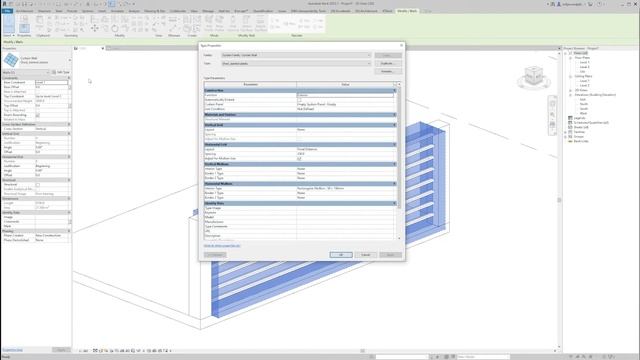Click the Horizontal Grid Spacing value
640x360 pixels.
point(345,154)
